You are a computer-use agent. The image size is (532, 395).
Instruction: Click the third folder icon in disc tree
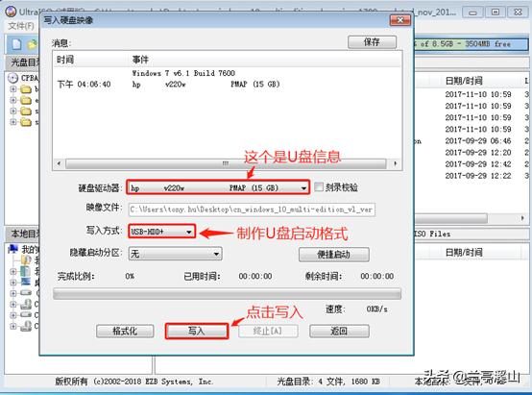coord(26,111)
